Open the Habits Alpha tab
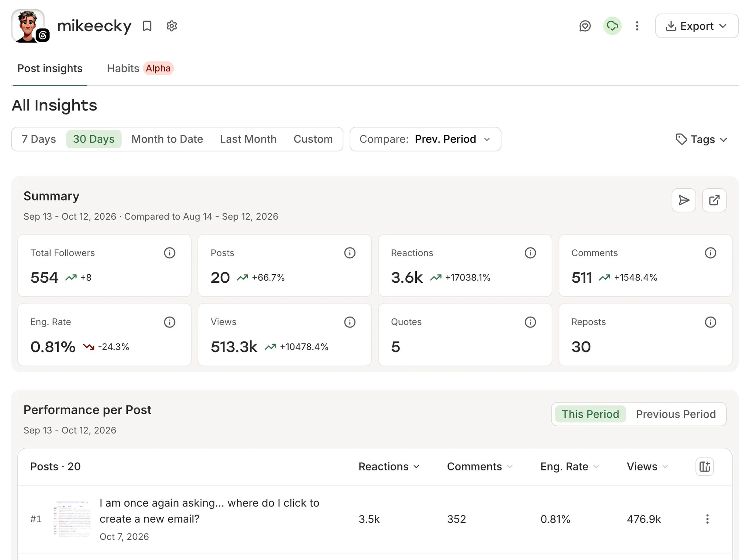 (x=140, y=68)
